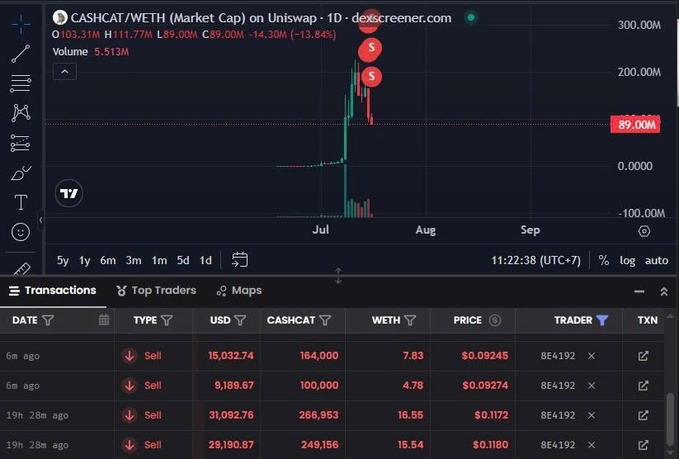
Task: Collapse the drawing toolbar side arrow
Action: point(41,220)
